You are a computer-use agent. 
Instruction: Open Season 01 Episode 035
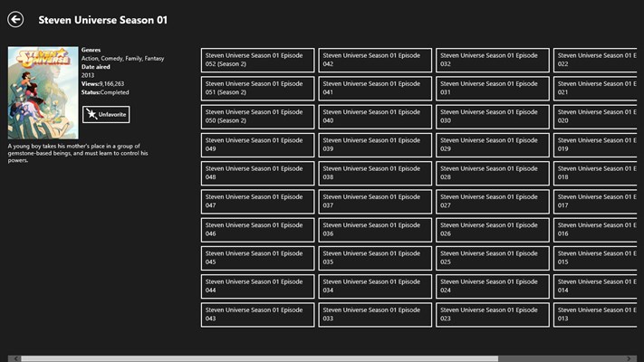coord(375,259)
